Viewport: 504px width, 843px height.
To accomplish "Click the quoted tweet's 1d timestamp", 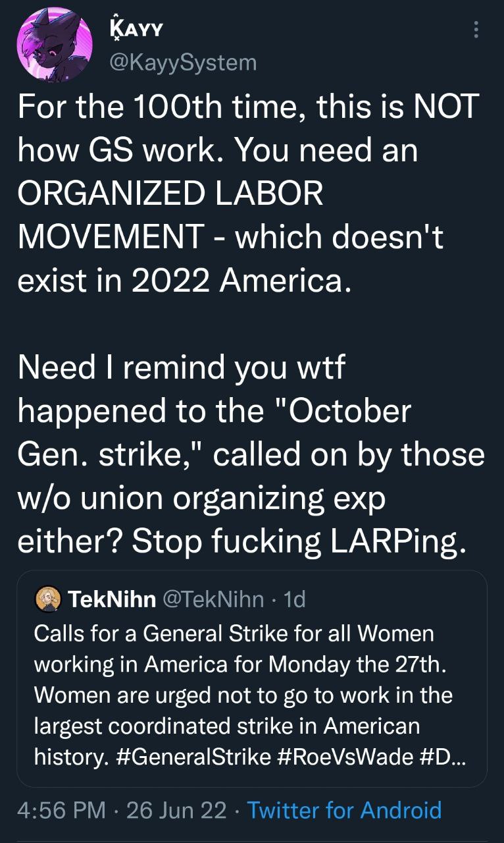I will point(293,599).
